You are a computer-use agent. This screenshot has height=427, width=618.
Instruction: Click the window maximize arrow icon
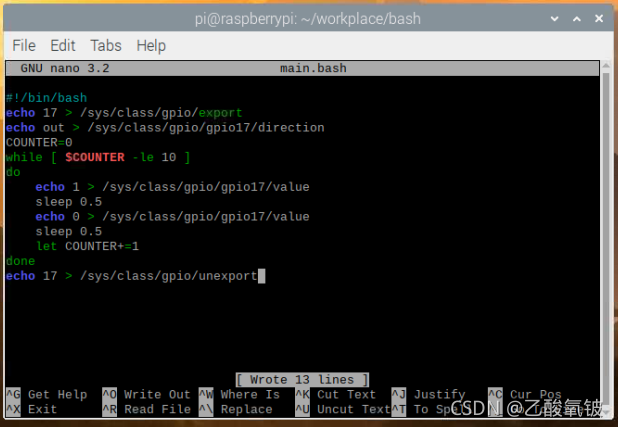pyautogui.click(x=577, y=19)
